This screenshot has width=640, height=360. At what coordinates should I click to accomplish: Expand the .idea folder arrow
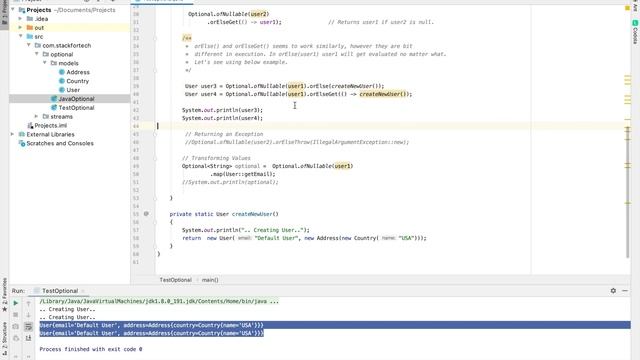[20, 19]
